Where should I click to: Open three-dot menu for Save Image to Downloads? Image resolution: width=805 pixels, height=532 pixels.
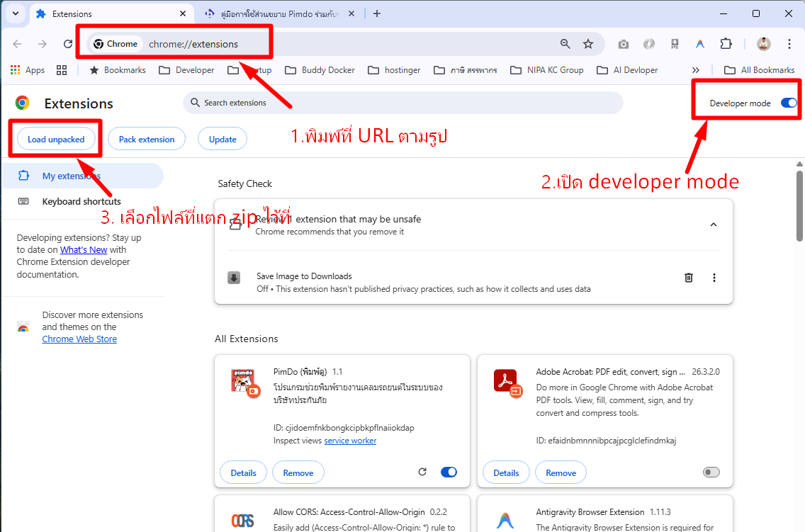(714, 278)
